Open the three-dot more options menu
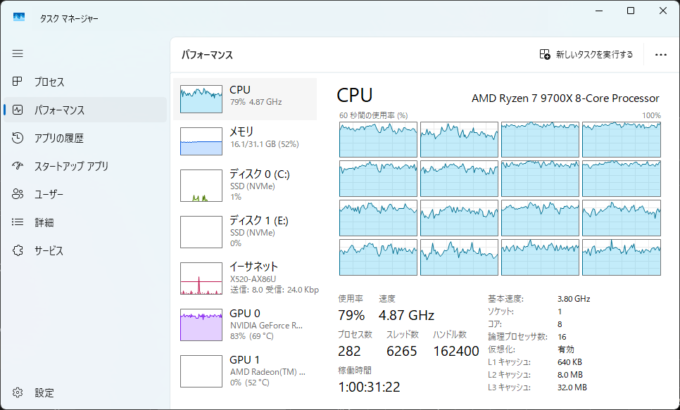The width and height of the screenshot is (680, 410). coord(660,55)
